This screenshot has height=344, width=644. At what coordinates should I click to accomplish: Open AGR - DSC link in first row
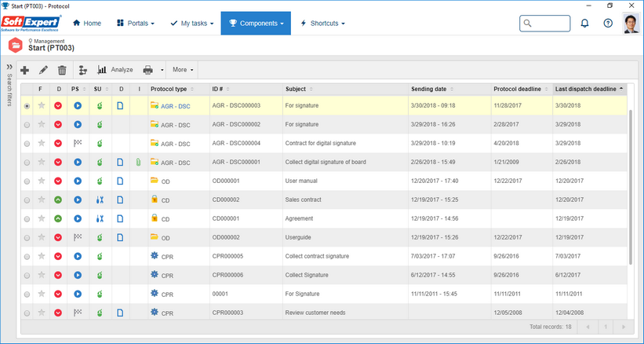[176, 107]
